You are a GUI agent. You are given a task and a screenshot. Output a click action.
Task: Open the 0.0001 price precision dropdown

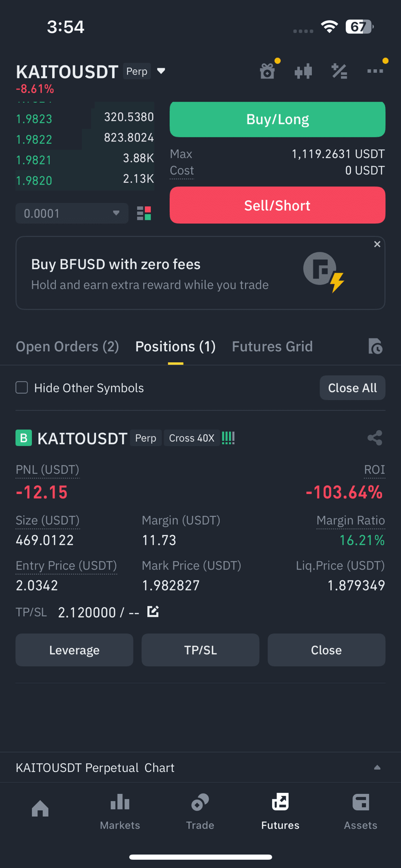tap(72, 213)
